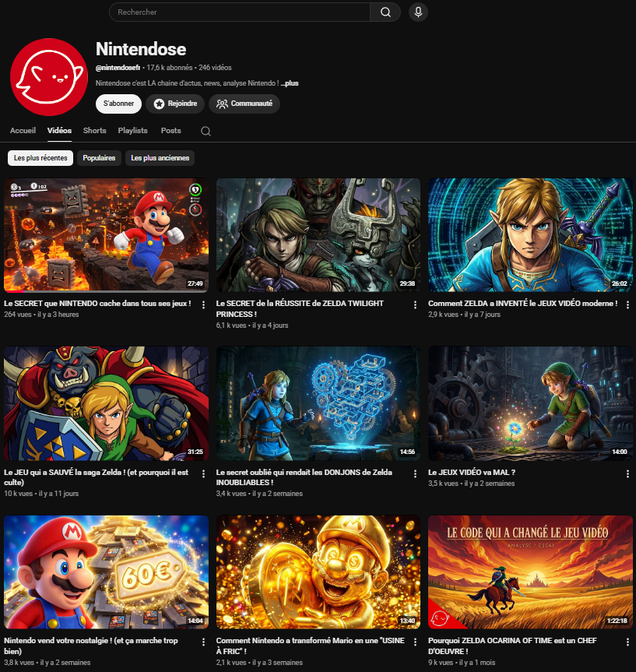
Task: Open title 'Le SECRET que NINTENDO cache dans tous ses jeux'
Action: point(97,304)
